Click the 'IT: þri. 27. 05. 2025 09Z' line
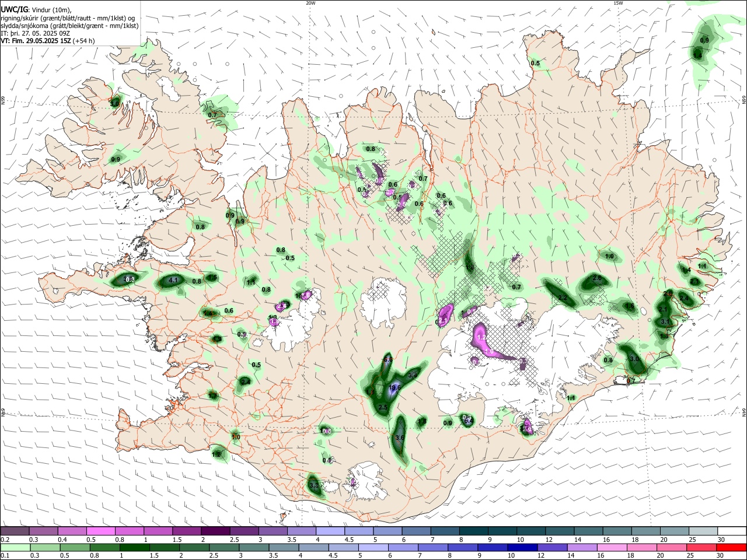This screenshot has height=560, width=747. click(36, 33)
